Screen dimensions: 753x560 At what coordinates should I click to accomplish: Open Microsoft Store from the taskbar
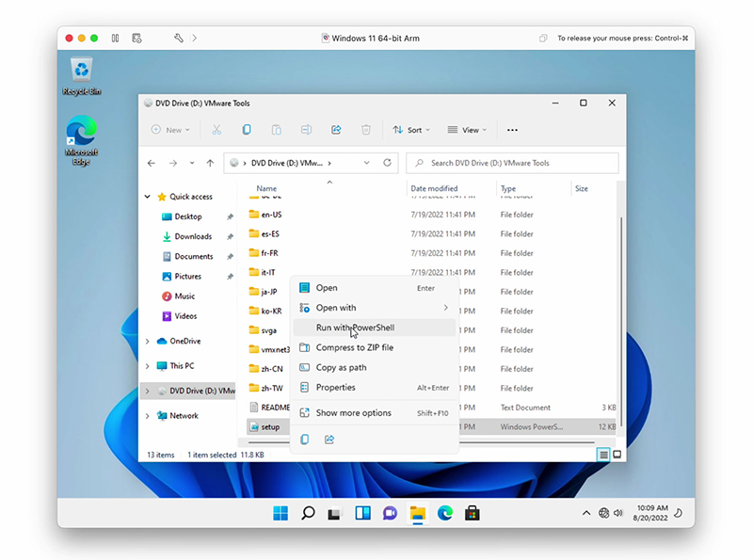[x=473, y=514]
